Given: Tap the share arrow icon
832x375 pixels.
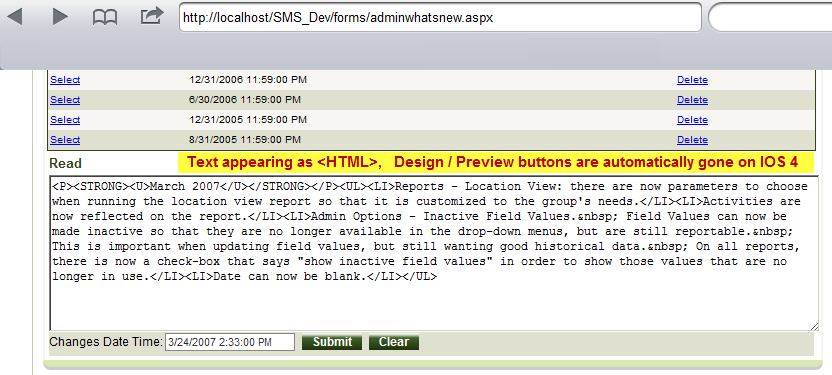Looking at the screenshot, I should (152, 16).
